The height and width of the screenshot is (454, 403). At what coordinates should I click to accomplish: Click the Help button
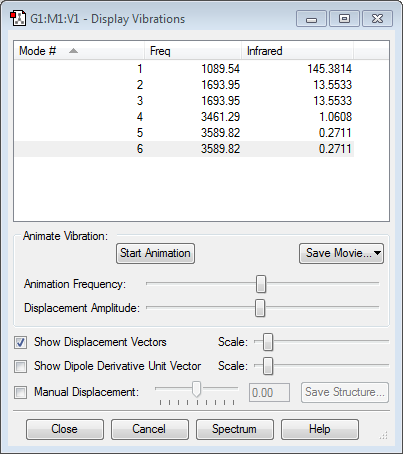(x=320, y=429)
